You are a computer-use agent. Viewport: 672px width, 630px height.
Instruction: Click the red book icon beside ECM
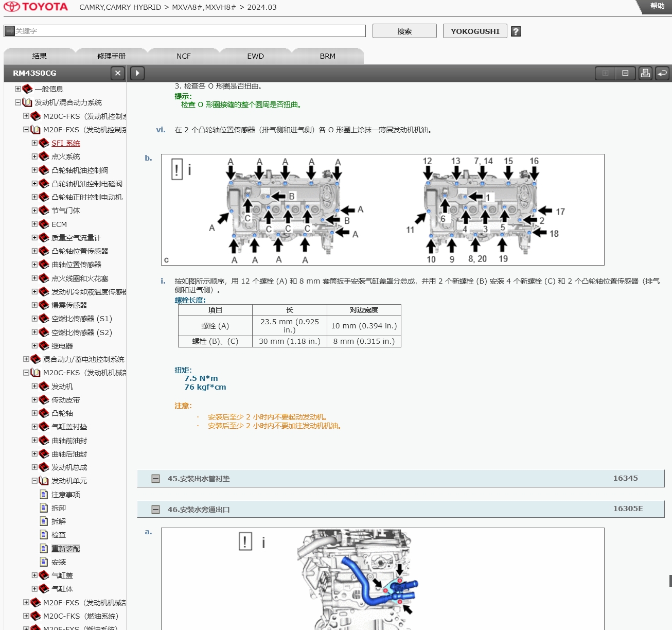pyautogui.click(x=44, y=224)
